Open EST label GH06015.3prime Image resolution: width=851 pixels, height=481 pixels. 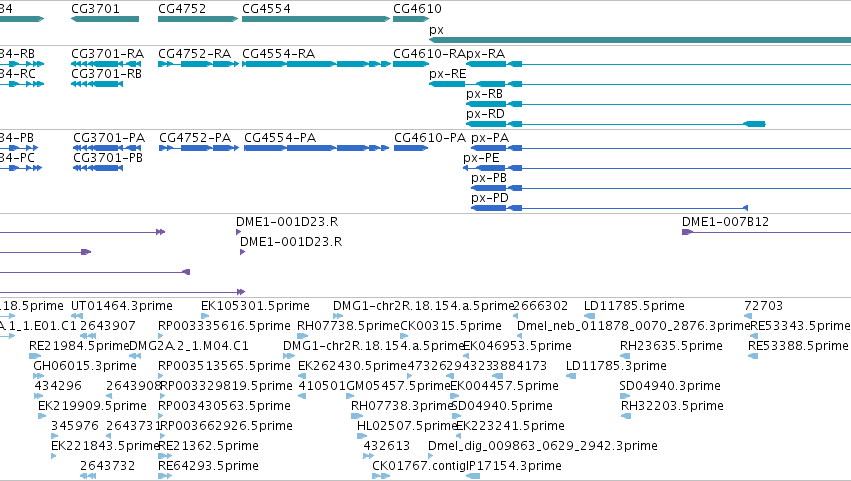85,366
